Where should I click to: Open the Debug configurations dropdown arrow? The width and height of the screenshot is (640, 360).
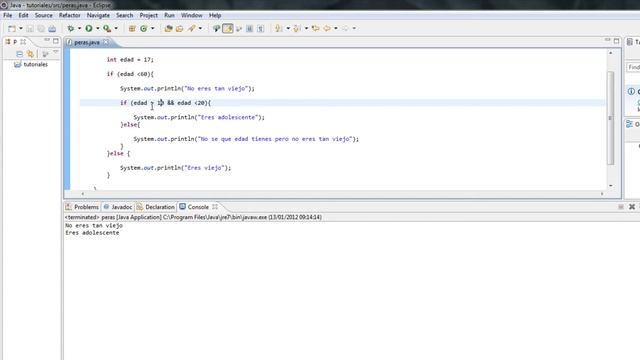(x=79, y=29)
